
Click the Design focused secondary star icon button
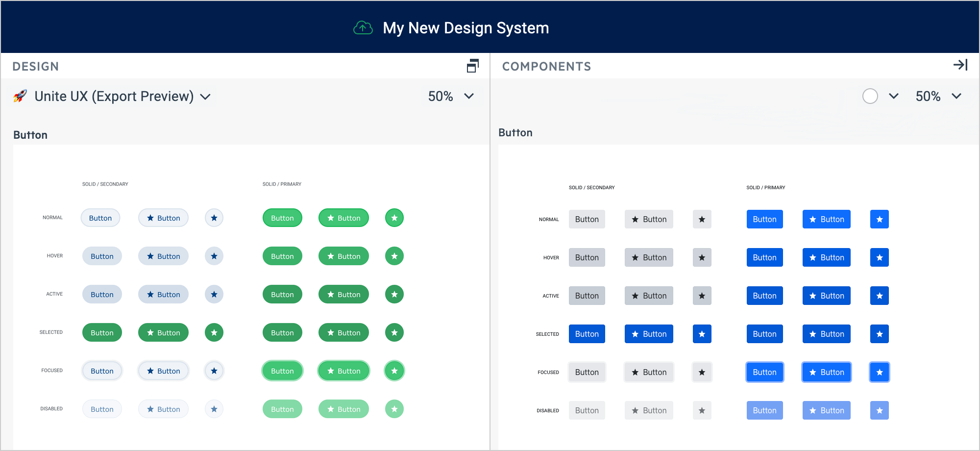pos(214,371)
